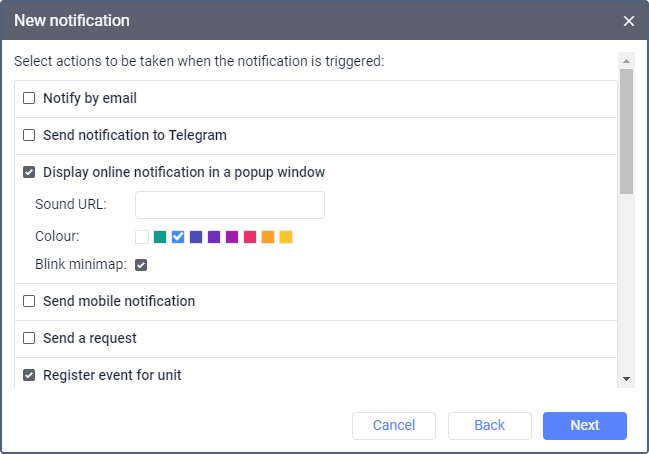This screenshot has width=649, height=454.
Task: Click the selected light blue colour swatch
Action: coord(178,237)
